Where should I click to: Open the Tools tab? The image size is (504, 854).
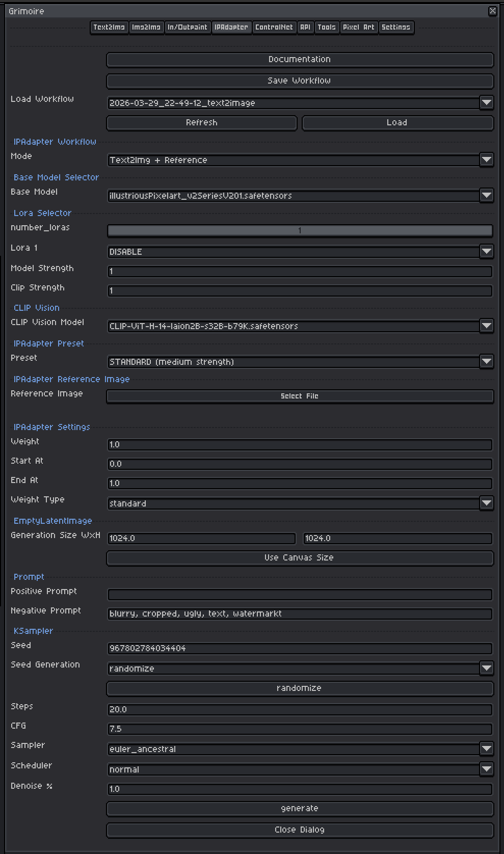click(x=327, y=27)
